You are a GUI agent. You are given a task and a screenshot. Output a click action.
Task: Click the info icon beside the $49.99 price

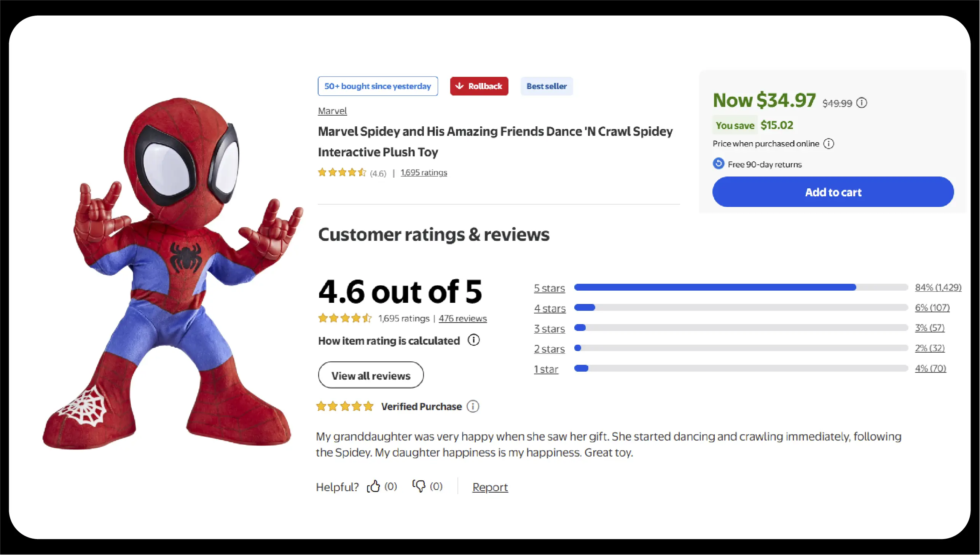(861, 103)
